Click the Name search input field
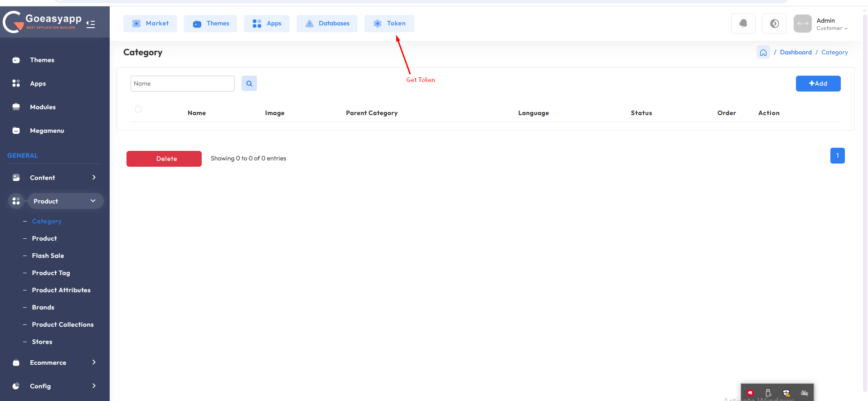Image resolution: width=868 pixels, height=401 pixels. tap(182, 83)
